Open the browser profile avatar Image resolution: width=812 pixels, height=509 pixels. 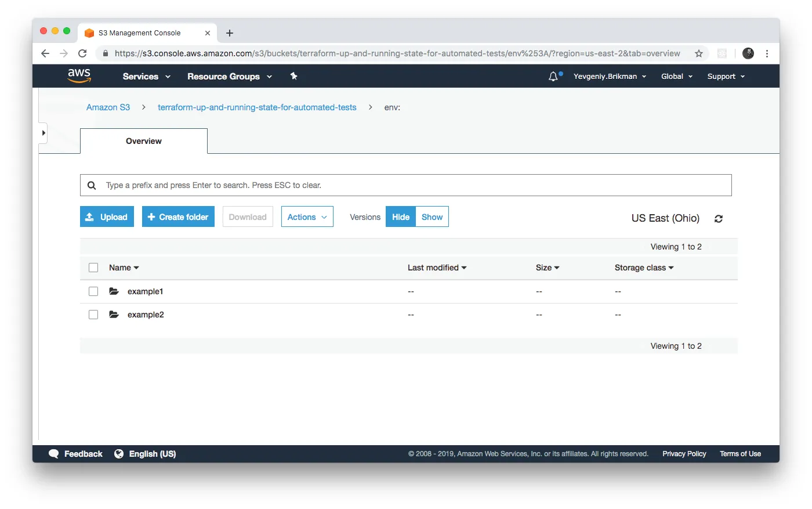tap(748, 53)
